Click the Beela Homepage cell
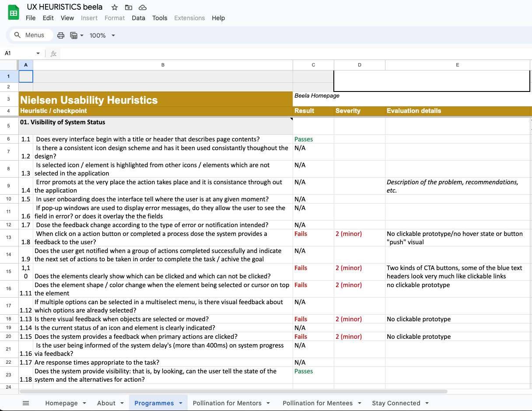 click(317, 95)
